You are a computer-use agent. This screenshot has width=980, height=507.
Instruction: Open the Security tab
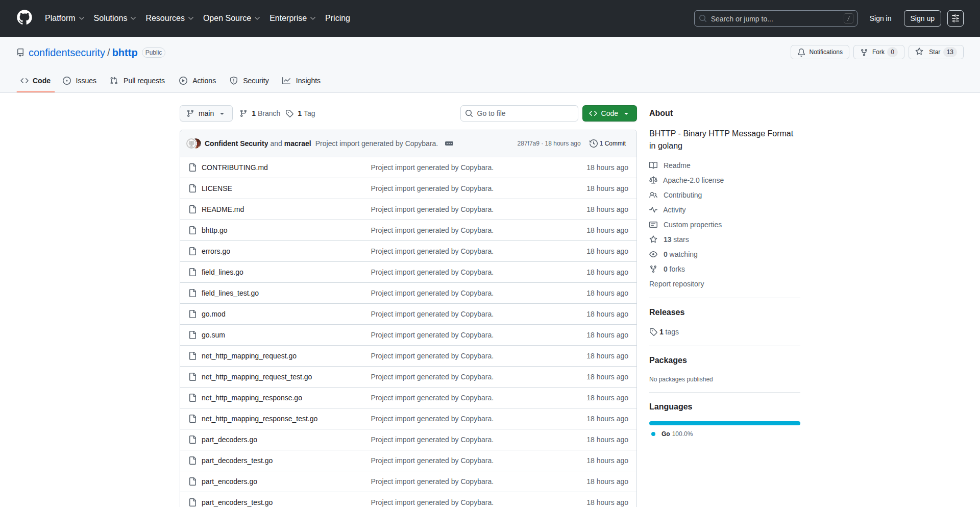(250, 81)
